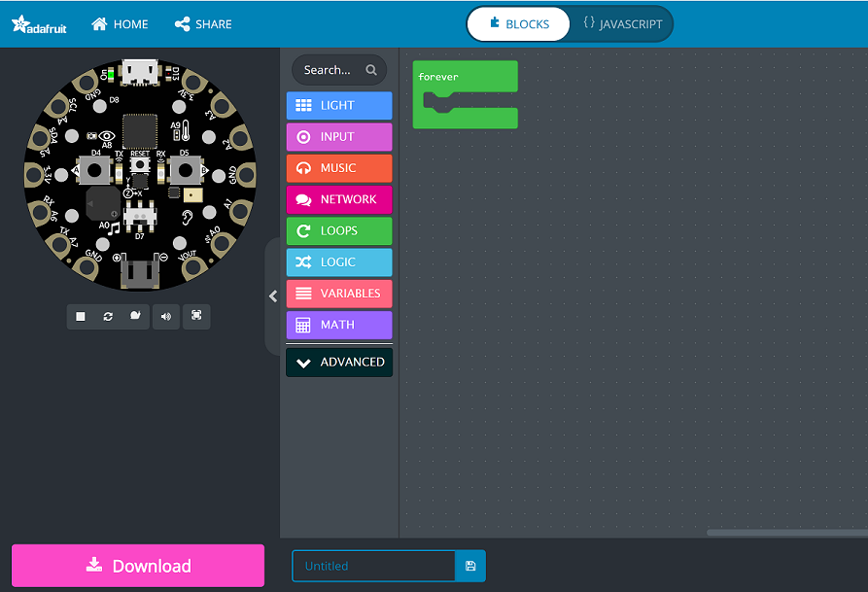Open the LOOPS blocks category

click(339, 230)
